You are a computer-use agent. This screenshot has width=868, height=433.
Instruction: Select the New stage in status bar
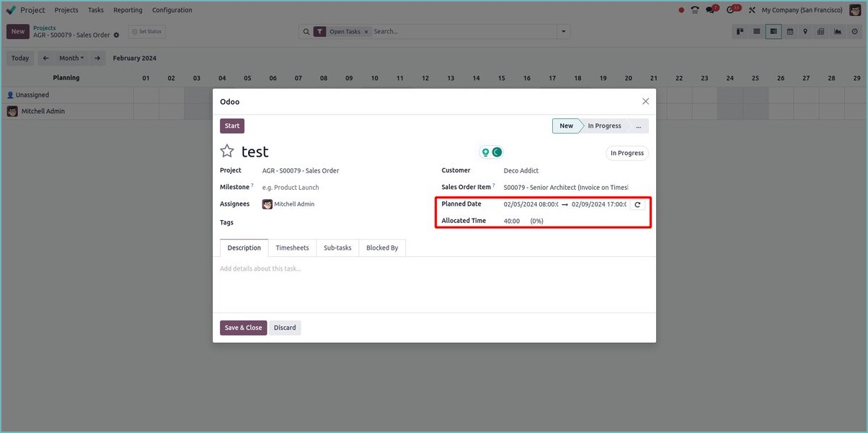pyautogui.click(x=566, y=126)
